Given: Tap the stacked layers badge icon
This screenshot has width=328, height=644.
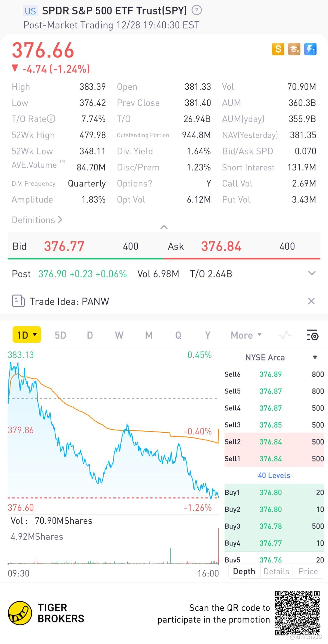Looking at the screenshot, I should pyautogui.click(x=294, y=49).
